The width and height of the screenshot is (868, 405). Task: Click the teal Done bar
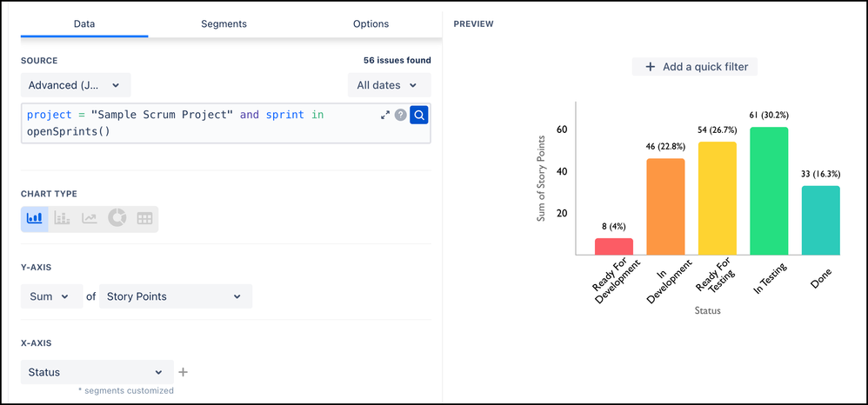point(821,220)
